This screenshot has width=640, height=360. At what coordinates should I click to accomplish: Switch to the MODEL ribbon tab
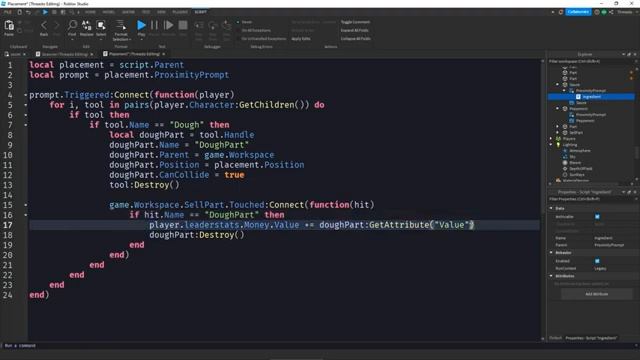109,12
